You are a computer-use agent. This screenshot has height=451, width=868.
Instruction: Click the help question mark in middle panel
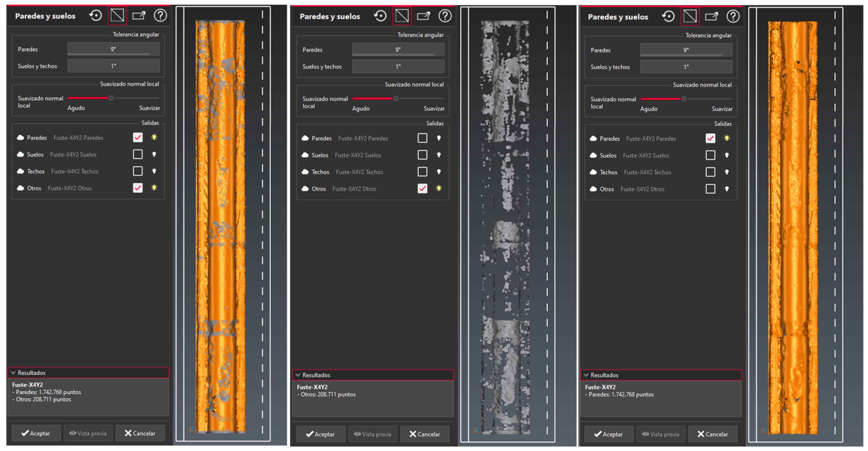[445, 16]
